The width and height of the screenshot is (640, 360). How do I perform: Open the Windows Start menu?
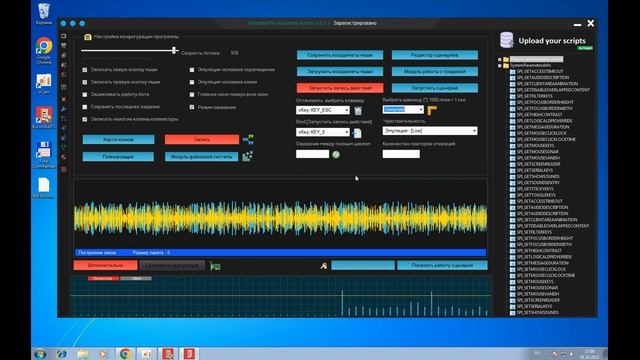[40, 354]
